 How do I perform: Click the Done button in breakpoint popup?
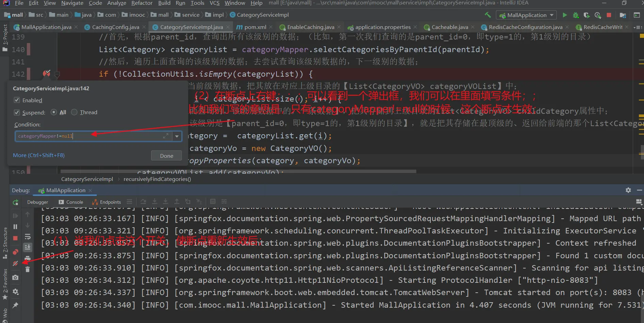coord(166,156)
